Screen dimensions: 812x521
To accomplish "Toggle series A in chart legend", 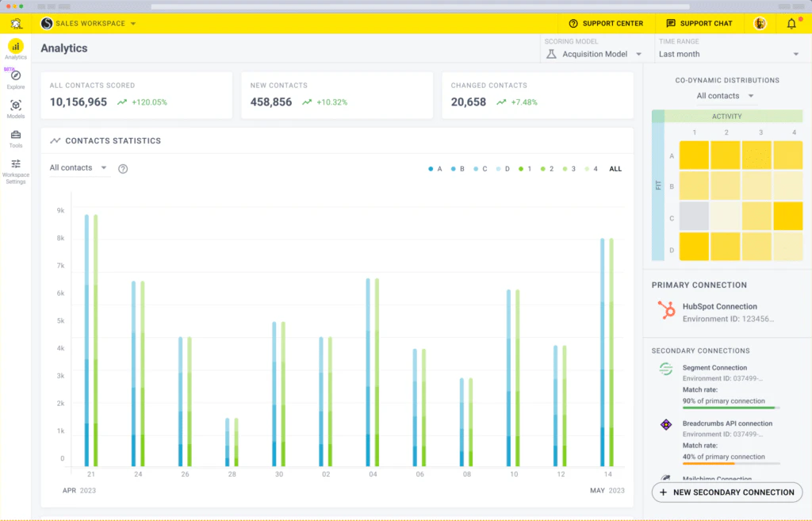I will [435, 169].
